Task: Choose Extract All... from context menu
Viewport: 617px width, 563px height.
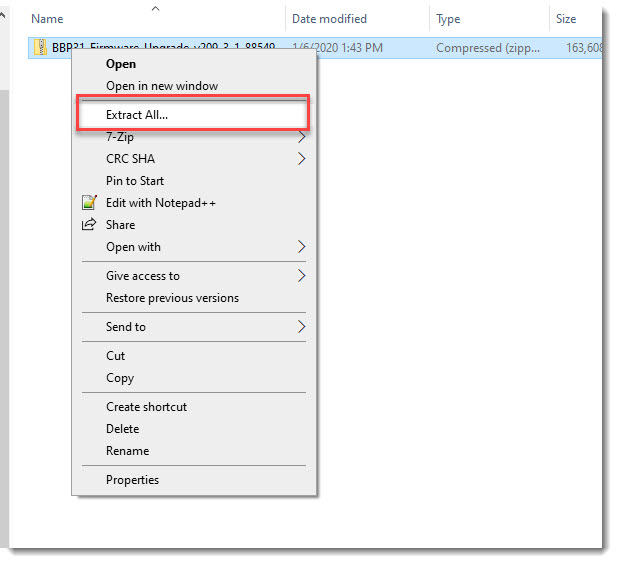Action: [x=137, y=115]
